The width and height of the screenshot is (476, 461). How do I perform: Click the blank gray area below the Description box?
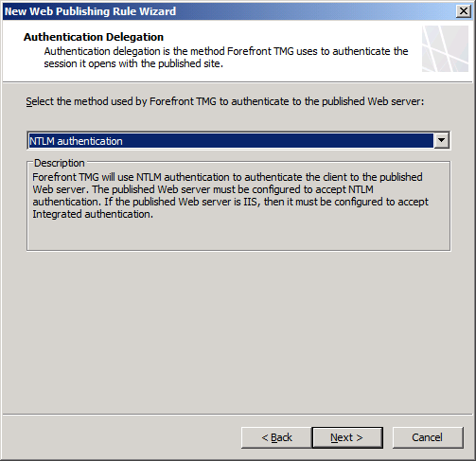pyautogui.click(x=238, y=331)
